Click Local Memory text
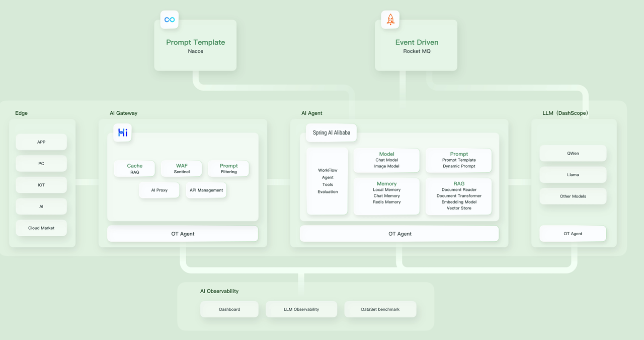The width and height of the screenshot is (644, 340). coord(386,190)
